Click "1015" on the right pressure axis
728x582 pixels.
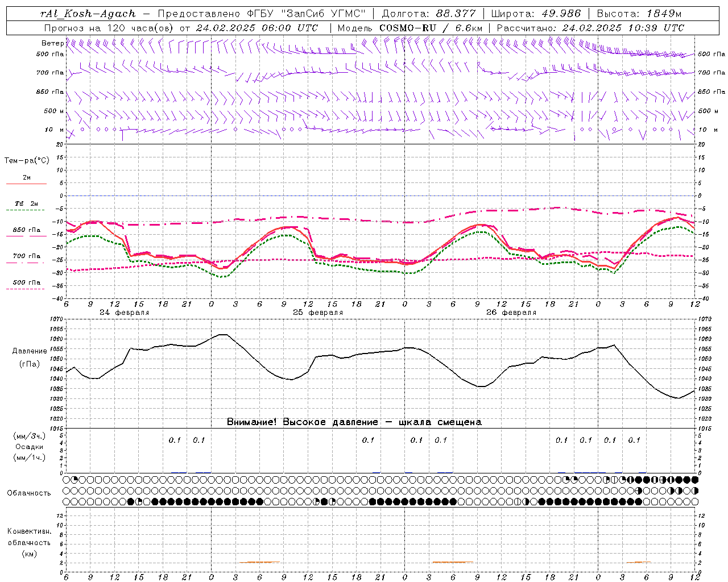(x=705, y=429)
